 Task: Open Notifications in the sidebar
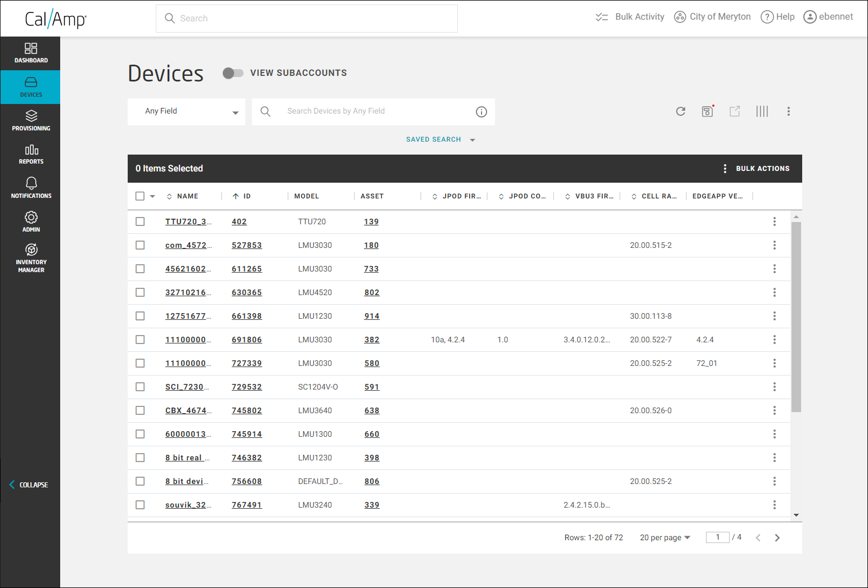(31, 188)
